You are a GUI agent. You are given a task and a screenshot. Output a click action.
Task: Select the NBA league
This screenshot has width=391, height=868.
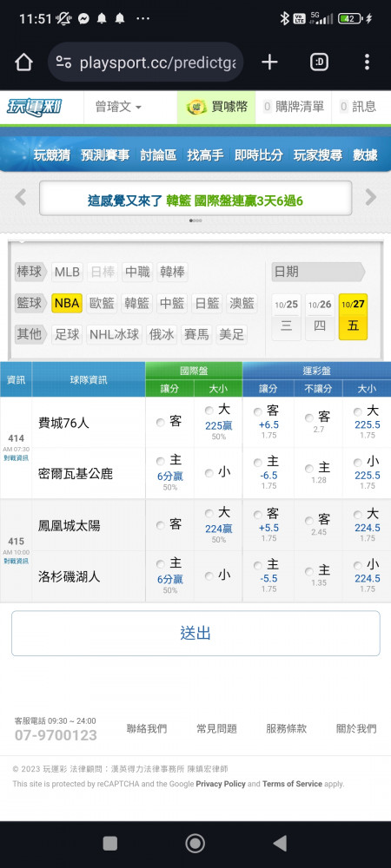[x=67, y=303]
